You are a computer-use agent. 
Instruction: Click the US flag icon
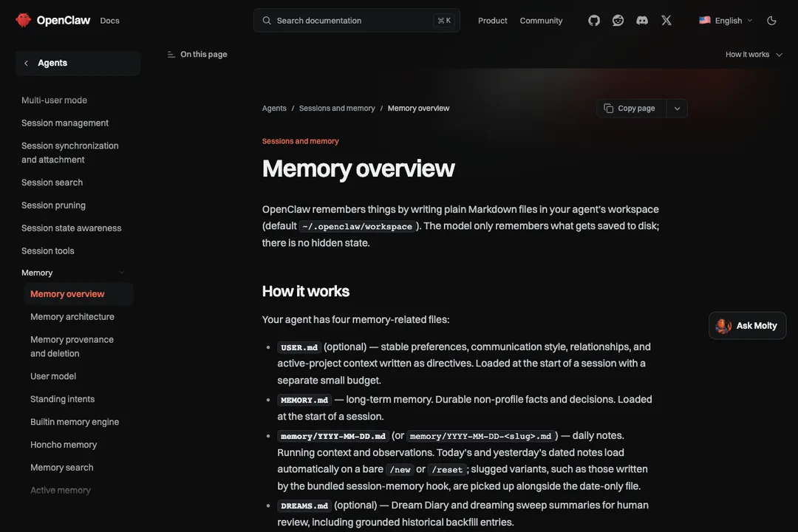tap(704, 21)
